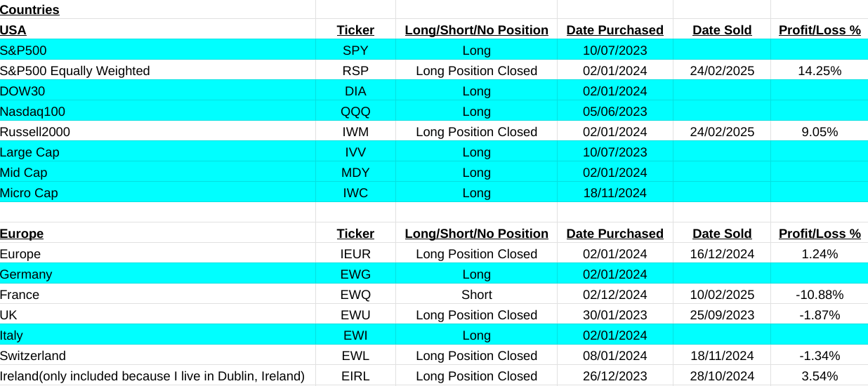868x386 pixels.
Task: Click Switzerland's Long Position Closed cell
Action: point(476,356)
